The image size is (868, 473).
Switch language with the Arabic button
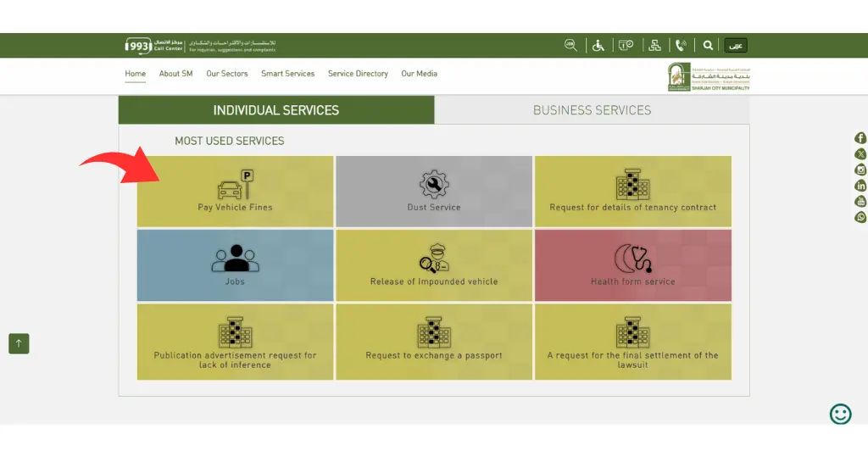click(736, 46)
